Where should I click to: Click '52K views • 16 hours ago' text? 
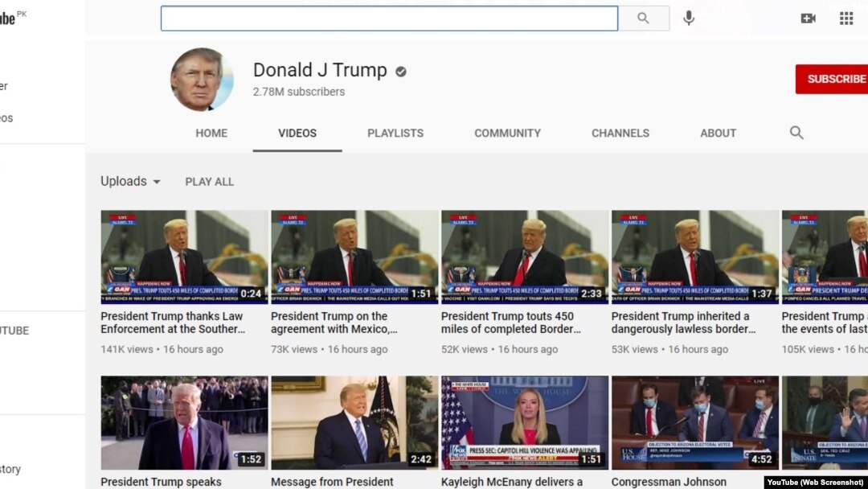pyautogui.click(x=499, y=349)
